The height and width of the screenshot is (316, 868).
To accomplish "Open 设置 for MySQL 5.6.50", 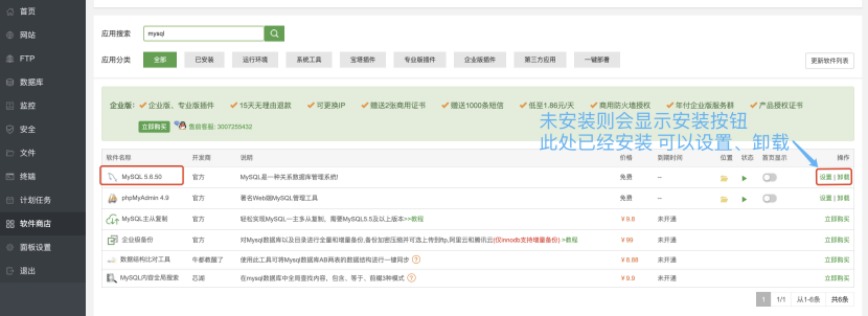I will click(x=826, y=177).
